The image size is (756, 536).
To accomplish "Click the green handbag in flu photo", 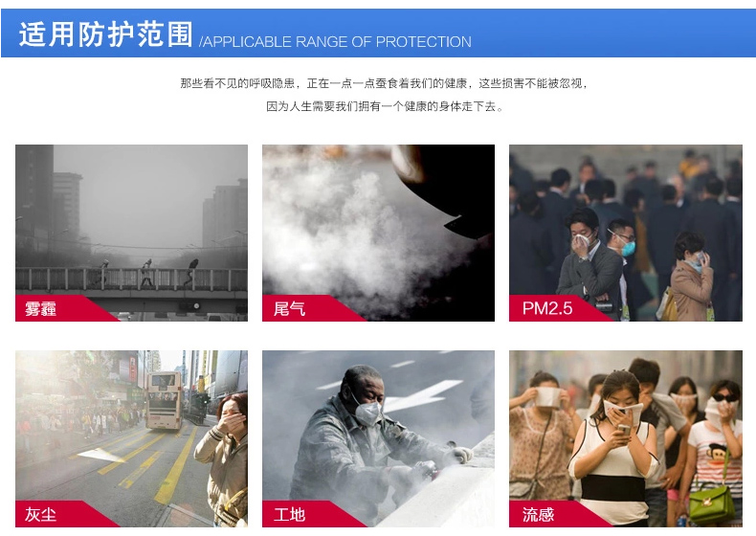I will [x=708, y=504].
